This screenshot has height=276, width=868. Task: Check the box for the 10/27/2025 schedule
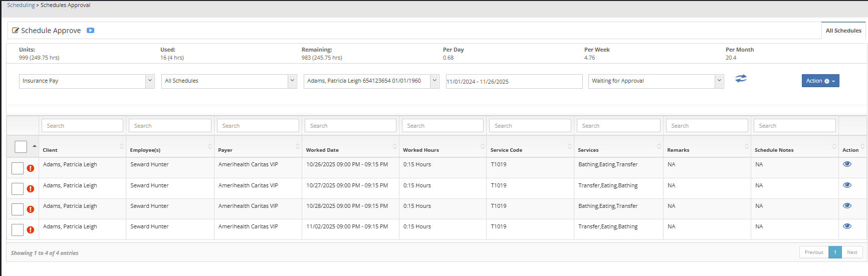pyautogui.click(x=18, y=189)
